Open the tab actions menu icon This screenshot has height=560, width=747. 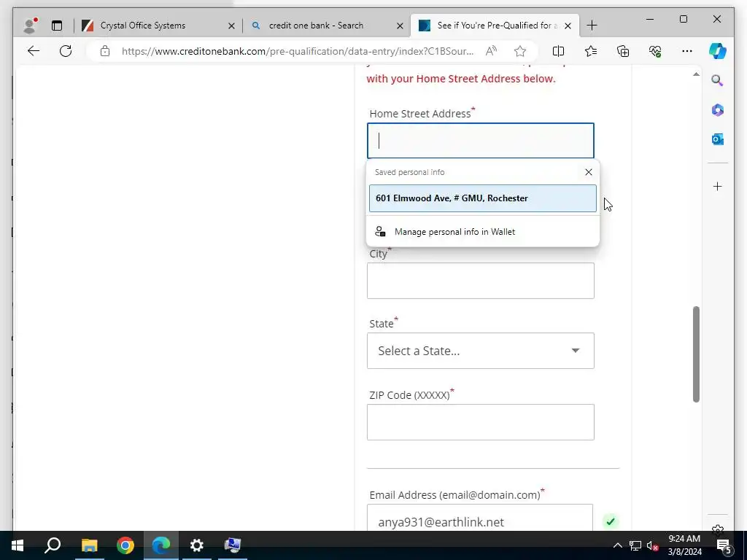57,26
